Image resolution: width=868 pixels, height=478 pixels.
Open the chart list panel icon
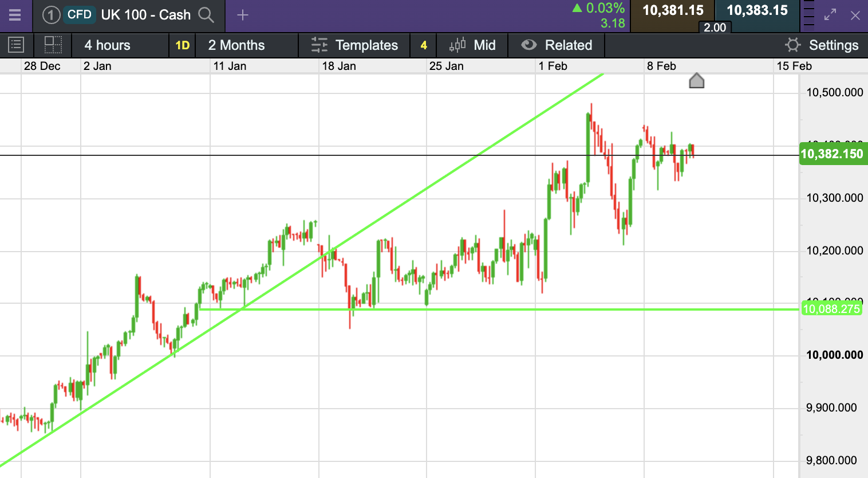coord(16,45)
